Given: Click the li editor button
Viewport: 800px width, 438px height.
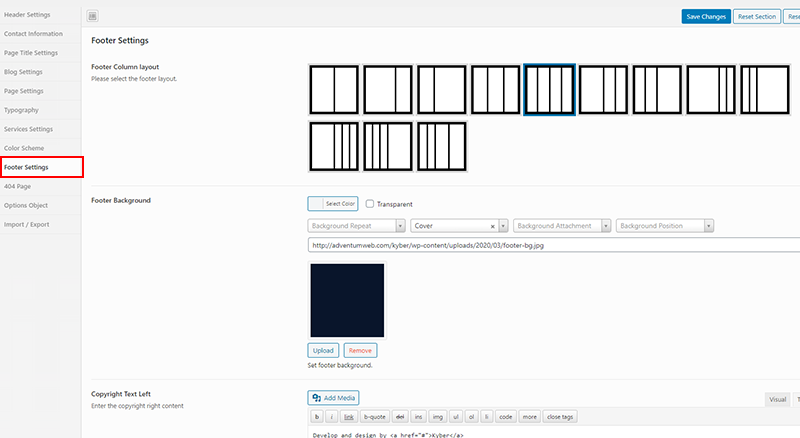Looking at the screenshot, I should tap(486, 417).
